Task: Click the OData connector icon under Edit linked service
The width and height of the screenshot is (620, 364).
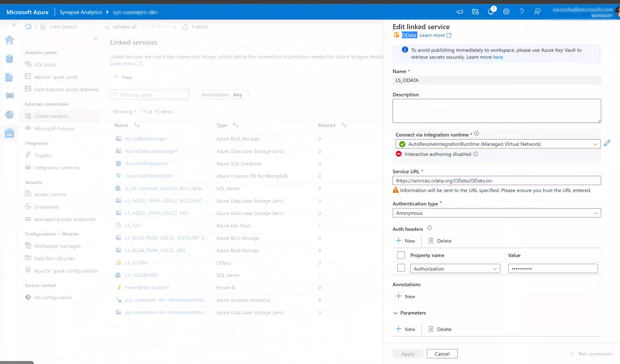Action: pyautogui.click(x=396, y=35)
